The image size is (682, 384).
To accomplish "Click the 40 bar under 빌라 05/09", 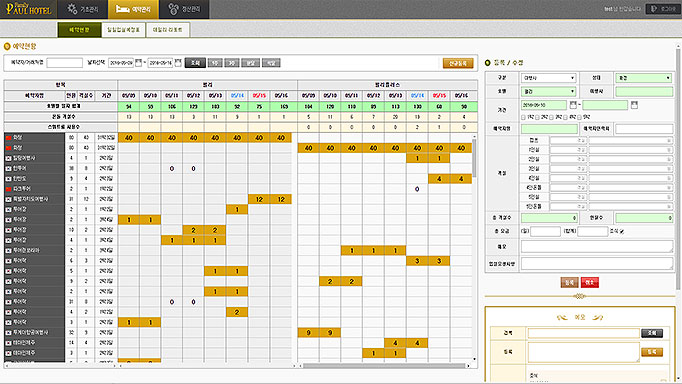I will [x=129, y=137].
